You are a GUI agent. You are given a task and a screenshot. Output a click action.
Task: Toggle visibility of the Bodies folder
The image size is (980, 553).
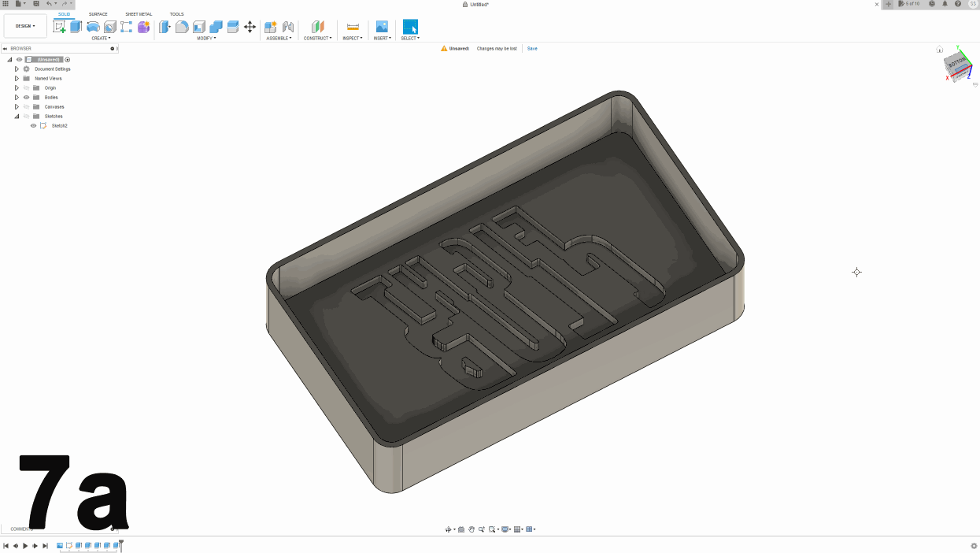point(26,97)
